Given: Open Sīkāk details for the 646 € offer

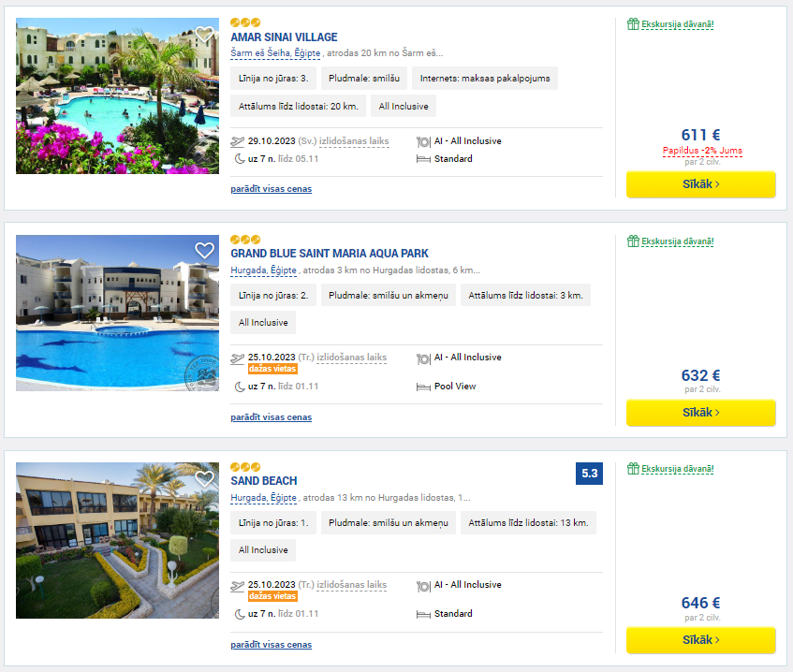Looking at the screenshot, I should point(700,639).
